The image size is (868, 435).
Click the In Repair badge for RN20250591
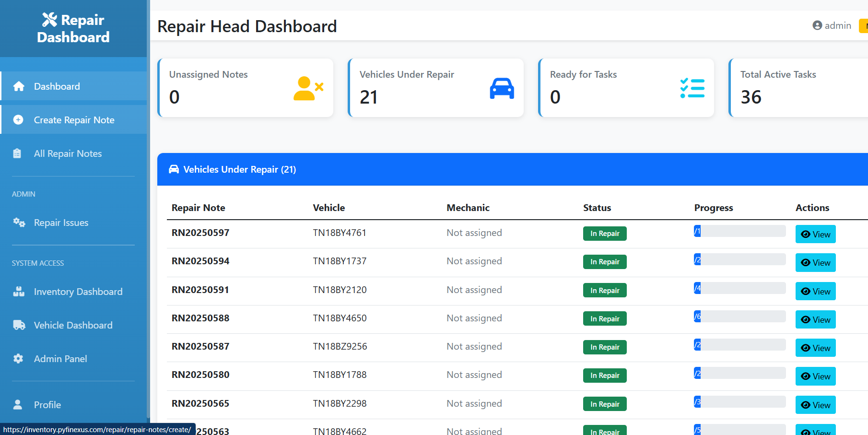tap(605, 291)
